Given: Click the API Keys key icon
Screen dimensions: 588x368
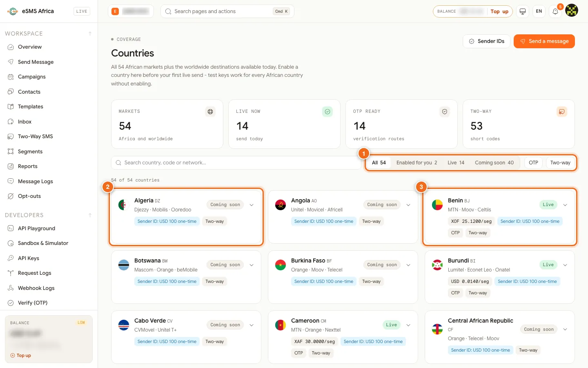Looking at the screenshot, I should click(11, 258).
